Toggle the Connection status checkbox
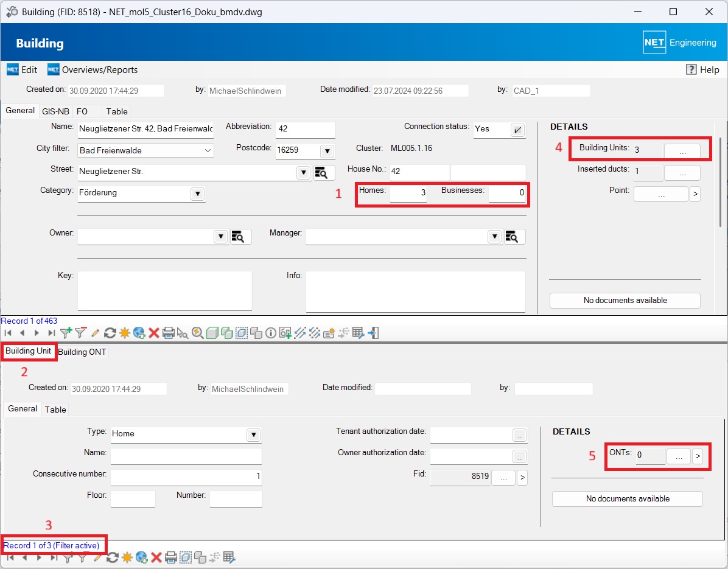Image resolution: width=728 pixels, height=569 pixels. (517, 130)
